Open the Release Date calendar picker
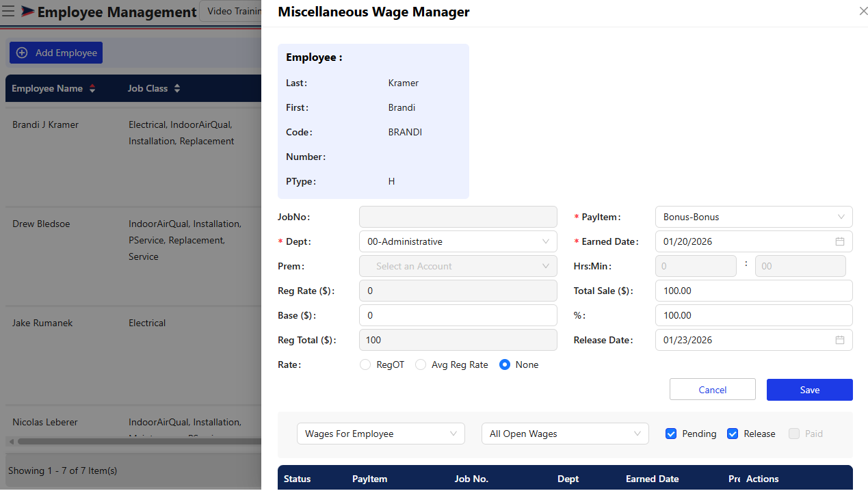Screen dimensions: 868x491 (x=840, y=340)
